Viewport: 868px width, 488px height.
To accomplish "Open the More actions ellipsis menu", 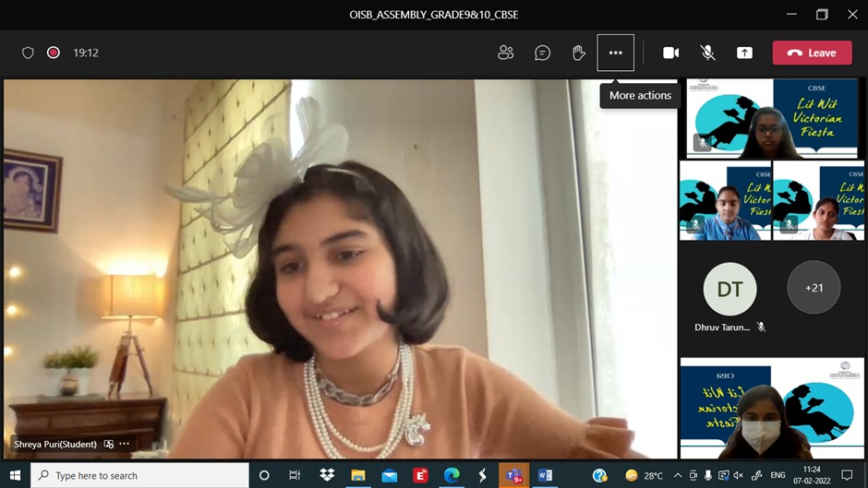I will tap(616, 53).
